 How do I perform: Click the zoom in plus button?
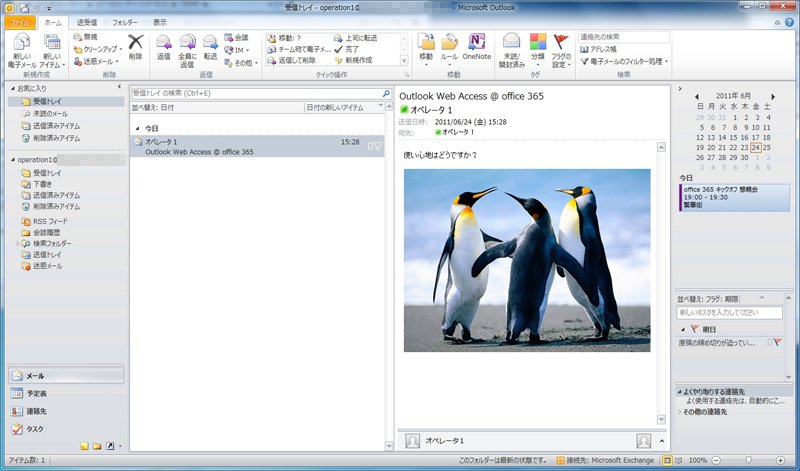(781, 460)
